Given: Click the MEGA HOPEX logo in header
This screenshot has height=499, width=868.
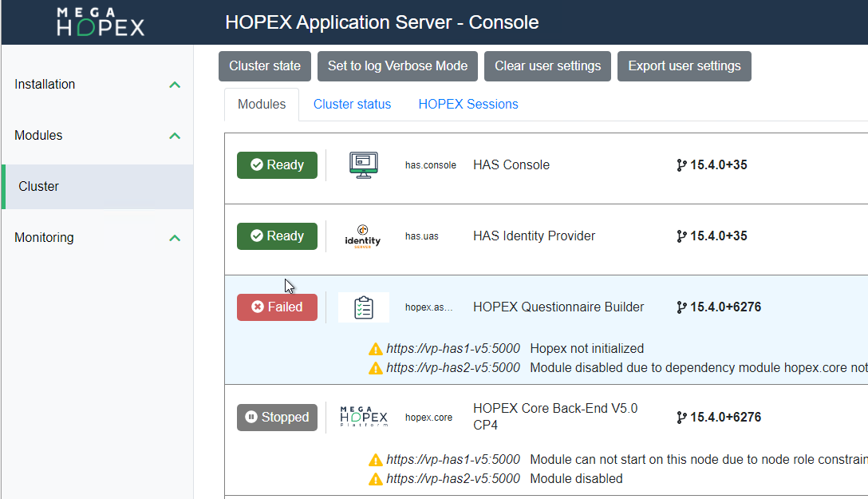Looking at the screenshot, I should [x=101, y=22].
